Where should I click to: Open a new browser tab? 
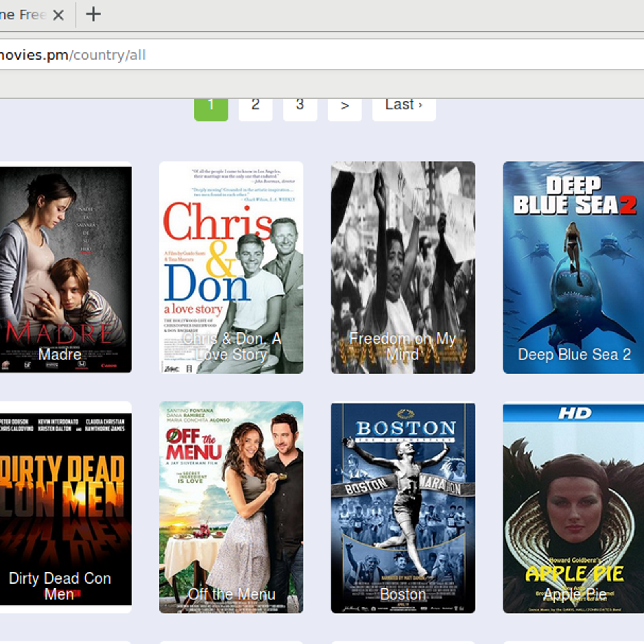pyautogui.click(x=93, y=14)
